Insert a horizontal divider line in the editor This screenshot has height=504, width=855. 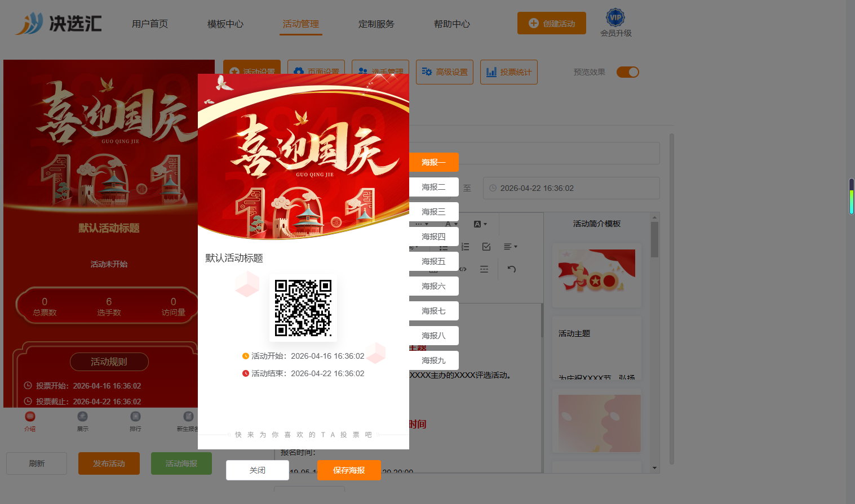pos(484,269)
